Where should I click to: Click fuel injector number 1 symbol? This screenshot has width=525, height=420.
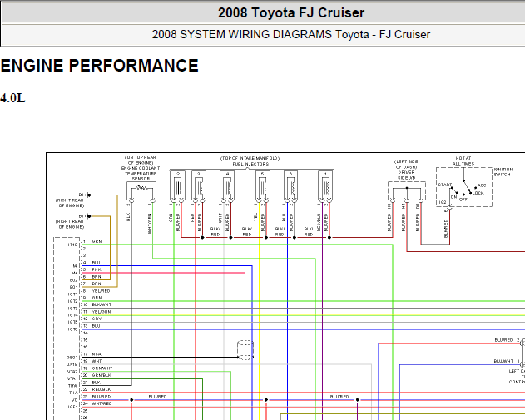point(325,186)
